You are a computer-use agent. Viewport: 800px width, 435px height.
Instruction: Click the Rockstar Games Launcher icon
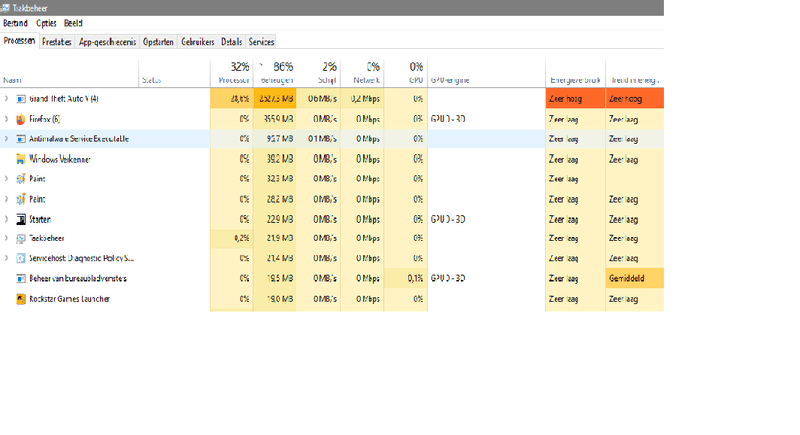coord(20,299)
